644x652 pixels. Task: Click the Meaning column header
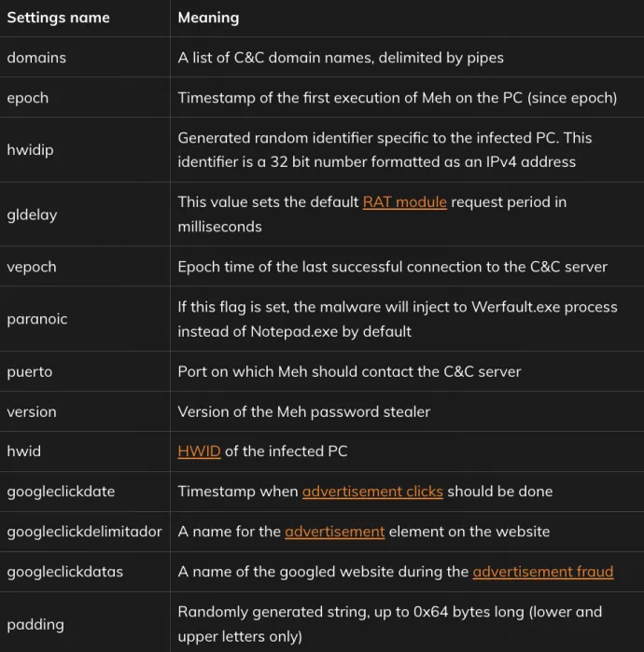tap(208, 18)
